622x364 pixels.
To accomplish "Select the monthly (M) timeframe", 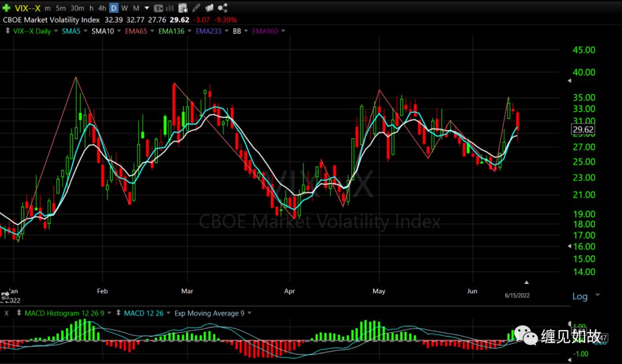I will pos(136,8).
